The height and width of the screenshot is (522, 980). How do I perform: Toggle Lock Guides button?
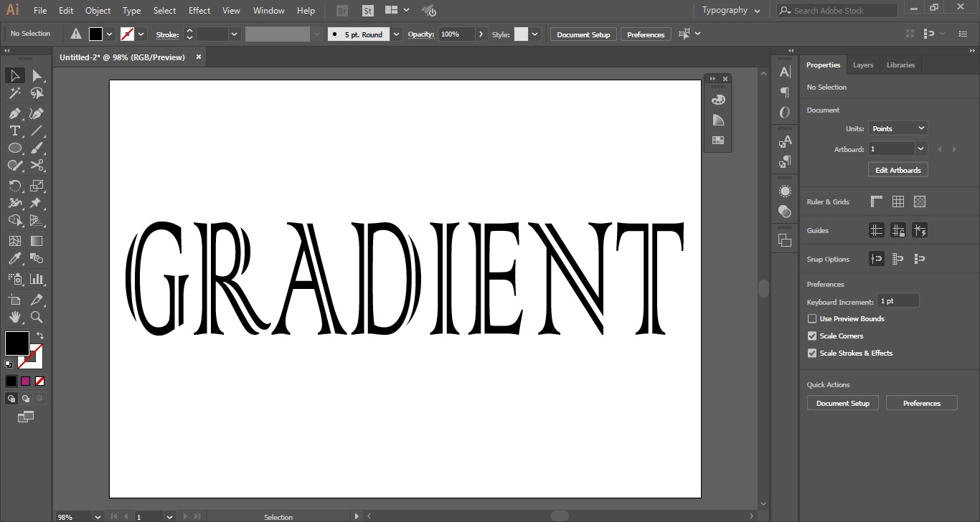click(x=898, y=230)
